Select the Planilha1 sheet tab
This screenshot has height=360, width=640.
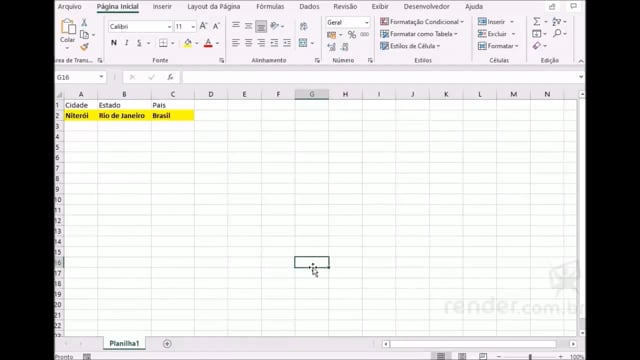pos(124,343)
